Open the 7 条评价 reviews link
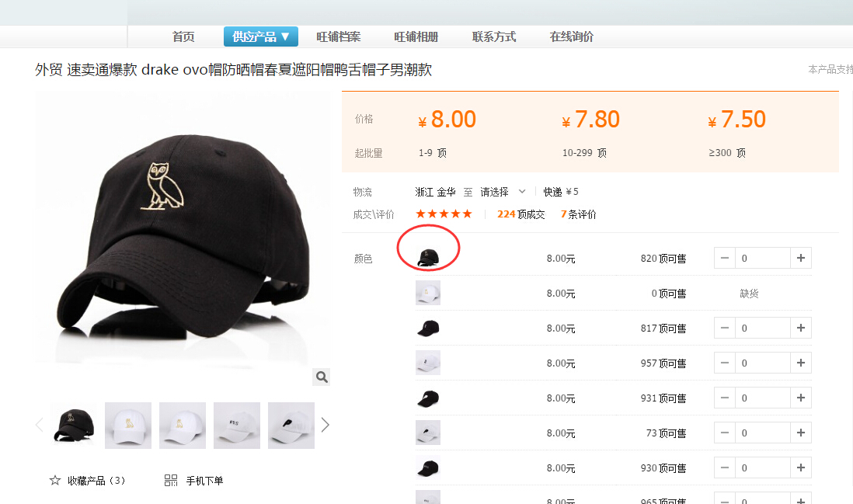 (x=578, y=214)
